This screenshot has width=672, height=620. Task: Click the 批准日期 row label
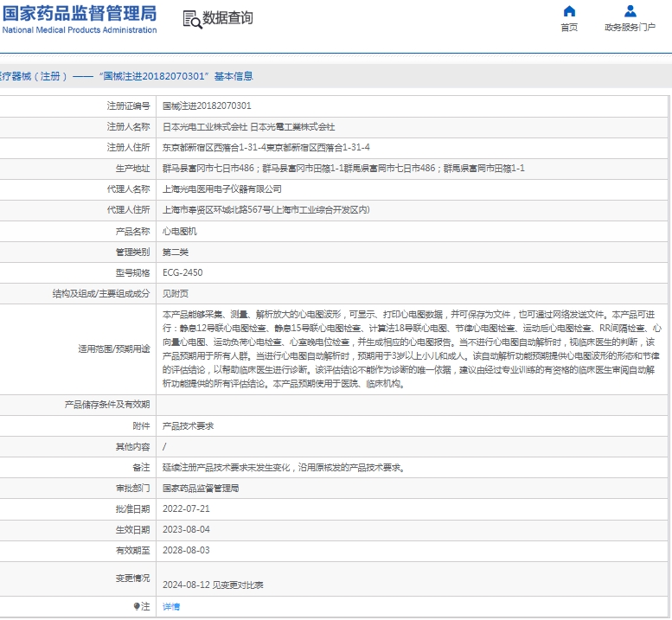click(133, 508)
